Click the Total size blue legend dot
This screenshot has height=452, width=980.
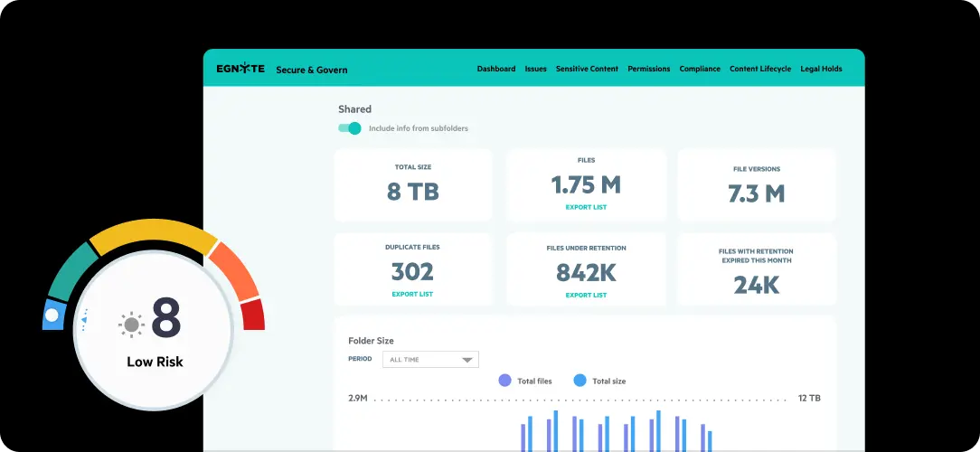580,380
